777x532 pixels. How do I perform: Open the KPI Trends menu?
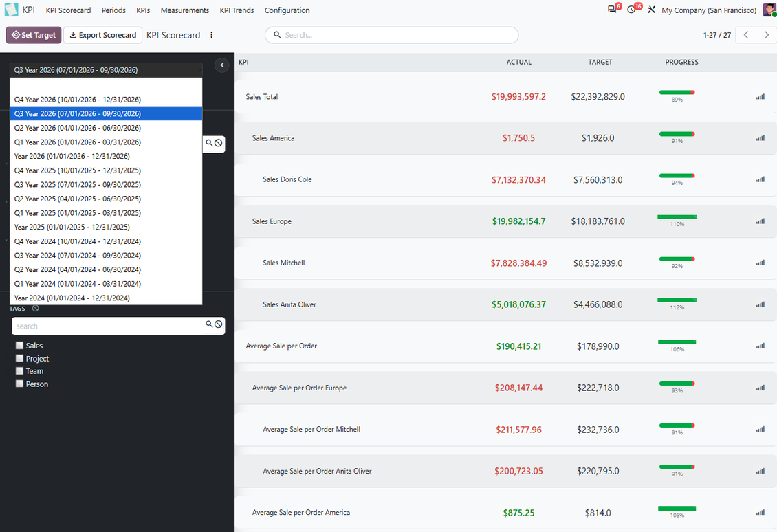[x=237, y=10]
